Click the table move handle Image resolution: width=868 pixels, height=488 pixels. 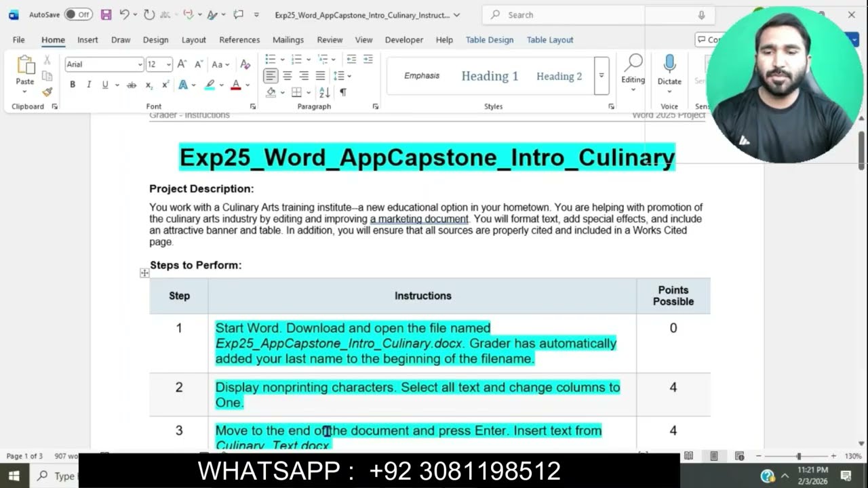click(x=144, y=272)
